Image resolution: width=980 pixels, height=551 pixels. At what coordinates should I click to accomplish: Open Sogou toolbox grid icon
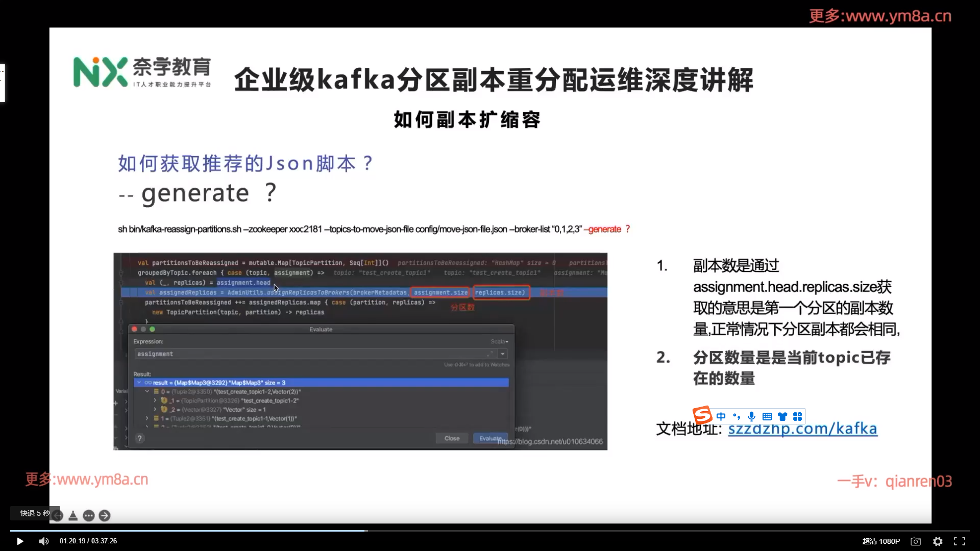pyautogui.click(x=797, y=416)
